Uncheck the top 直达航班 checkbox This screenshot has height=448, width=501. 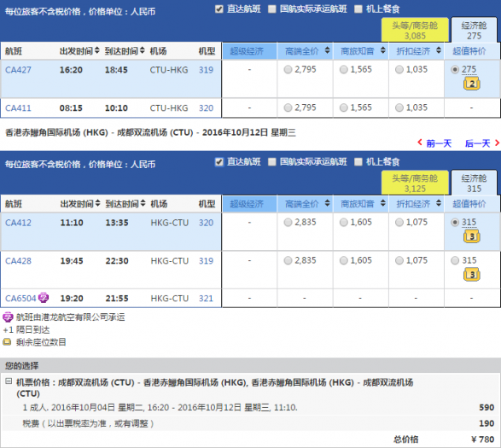pyautogui.click(x=219, y=9)
